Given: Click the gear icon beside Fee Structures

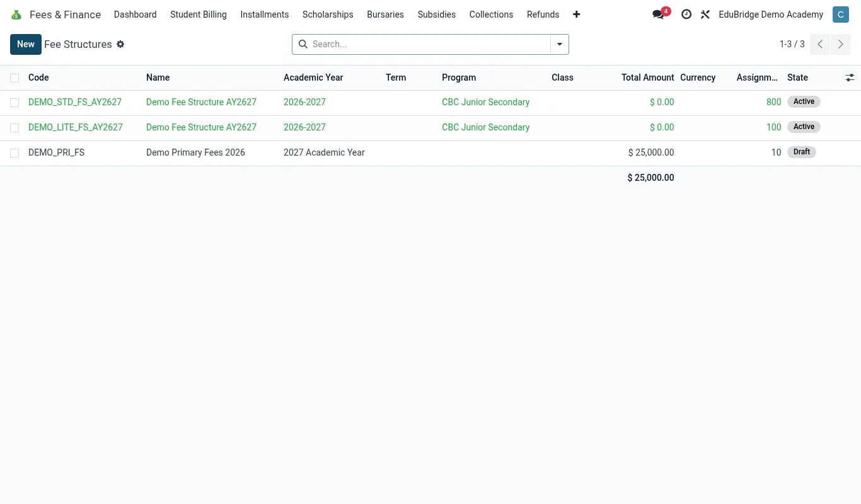Looking at the screenshot, I should pos(120,44).
